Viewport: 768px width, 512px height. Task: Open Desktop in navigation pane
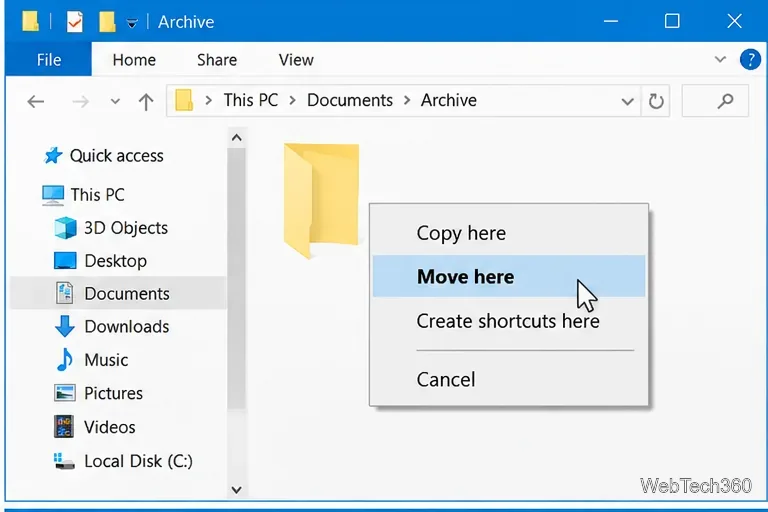point(116,261)
